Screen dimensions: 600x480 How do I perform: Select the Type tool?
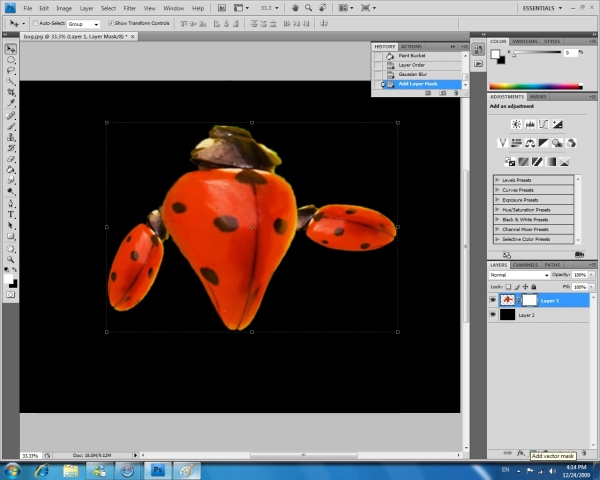[x=11, y=214]
